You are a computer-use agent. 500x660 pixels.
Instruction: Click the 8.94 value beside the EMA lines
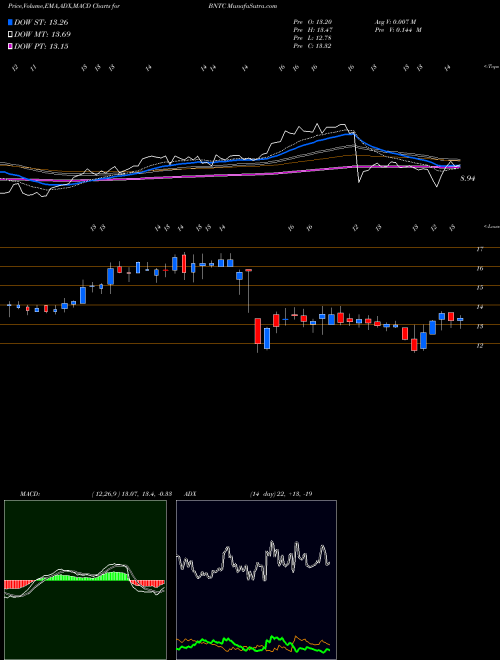468,178
